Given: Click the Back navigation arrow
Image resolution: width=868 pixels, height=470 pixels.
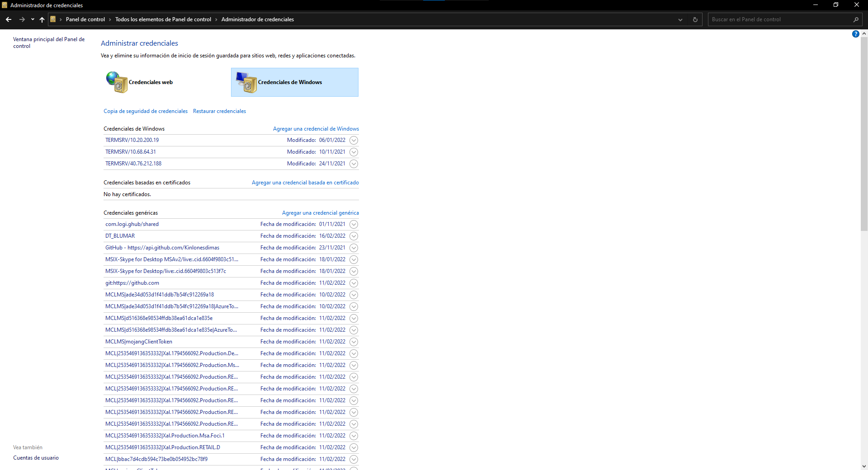Looking at the screenshot, I should [x=9, y=19].
